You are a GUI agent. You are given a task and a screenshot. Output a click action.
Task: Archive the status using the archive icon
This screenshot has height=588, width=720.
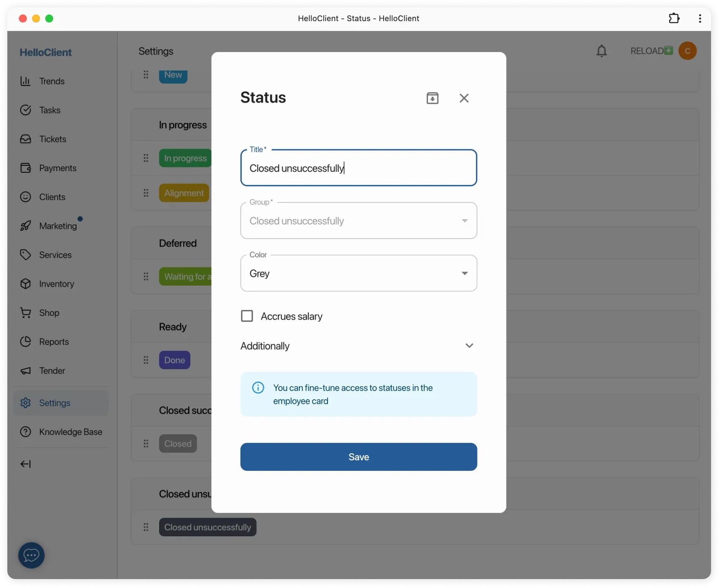coord(432,98)
